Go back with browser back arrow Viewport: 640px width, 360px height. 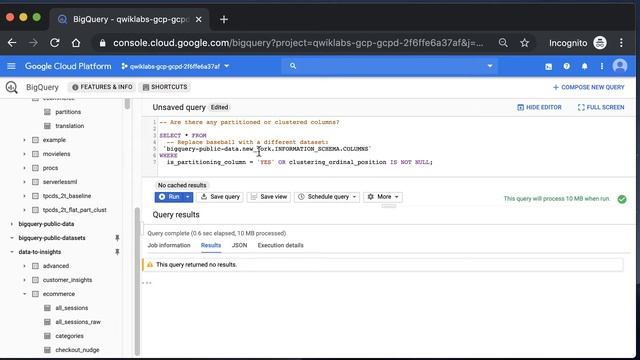(x=12, y=43)
